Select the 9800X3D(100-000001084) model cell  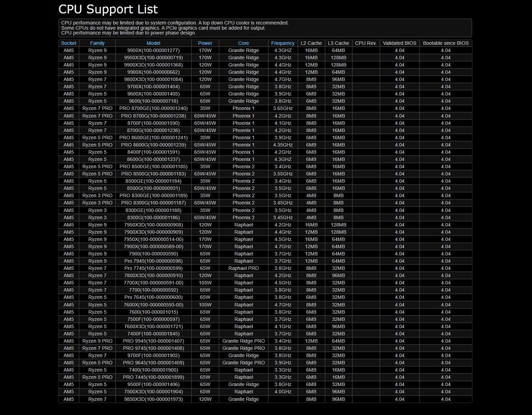(x=153, y=79)
